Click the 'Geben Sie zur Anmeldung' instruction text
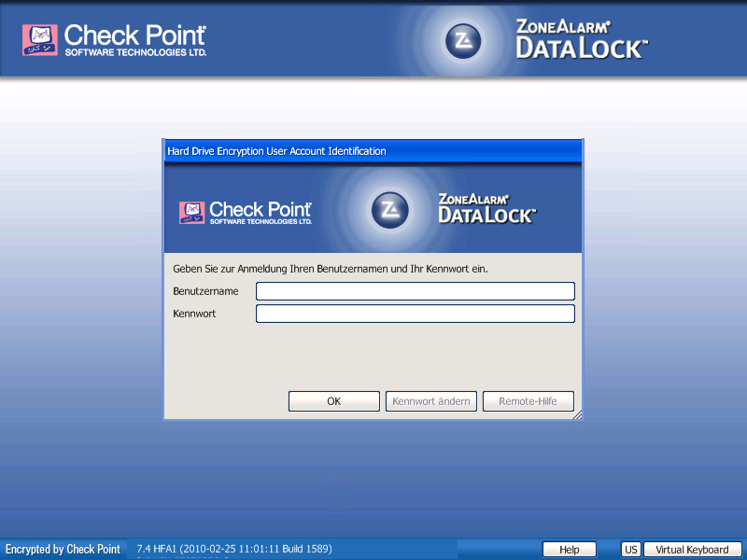747x560 pixels. click(331, 269)
